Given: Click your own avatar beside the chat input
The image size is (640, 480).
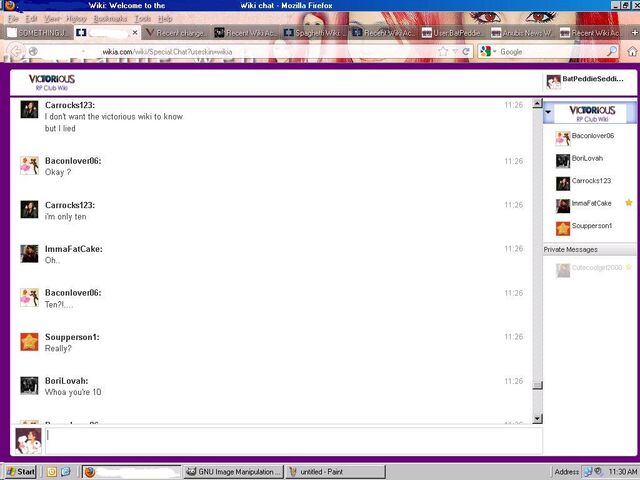Looking at the screenshot, I should pyautogui.click(x=29, y=441).
